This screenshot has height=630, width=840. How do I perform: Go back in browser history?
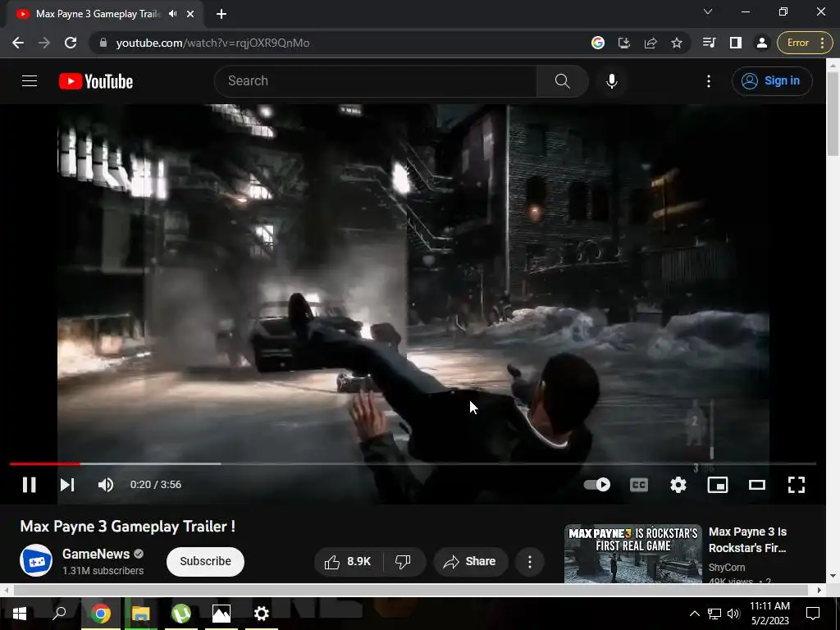(x=18, y=43)
